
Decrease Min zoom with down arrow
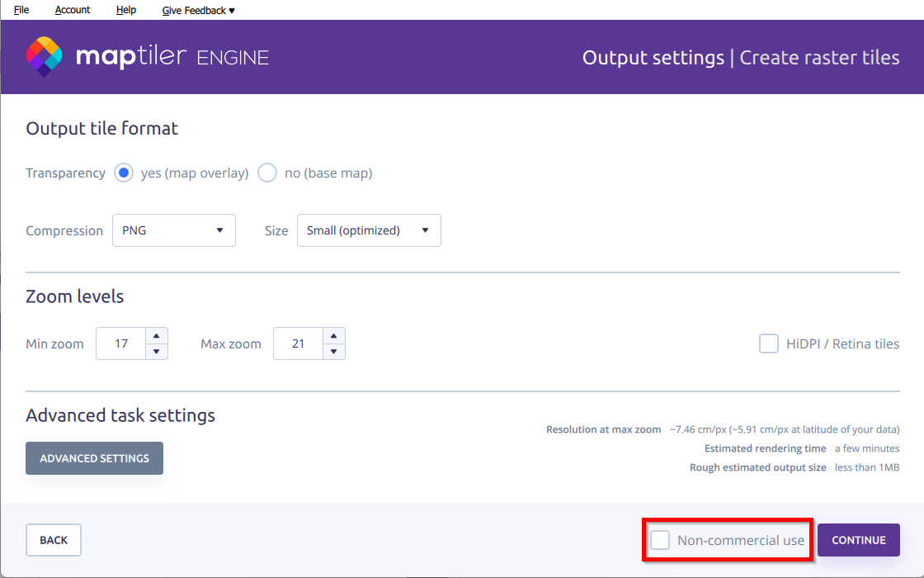tap(156, 352)
